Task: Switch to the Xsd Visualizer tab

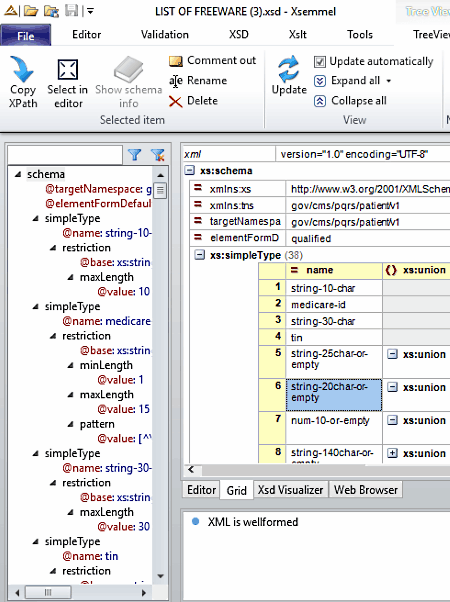Action: pyautogui.click(x=290, y=490)
